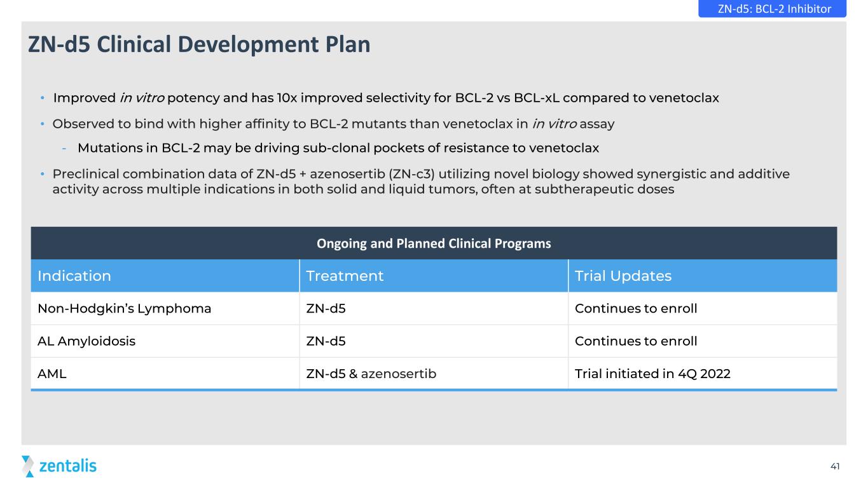
Task: Click the 'Ongoing and Planned Clinical Programs' header
Action: pyautogui.click(x=434, y=243)
